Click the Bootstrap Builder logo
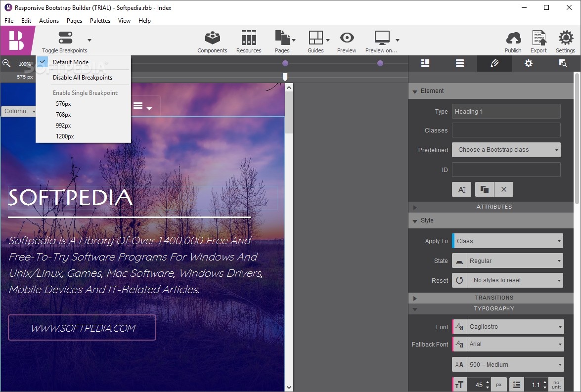The height and width of the screenshot is (392, 581). point(16,41)
